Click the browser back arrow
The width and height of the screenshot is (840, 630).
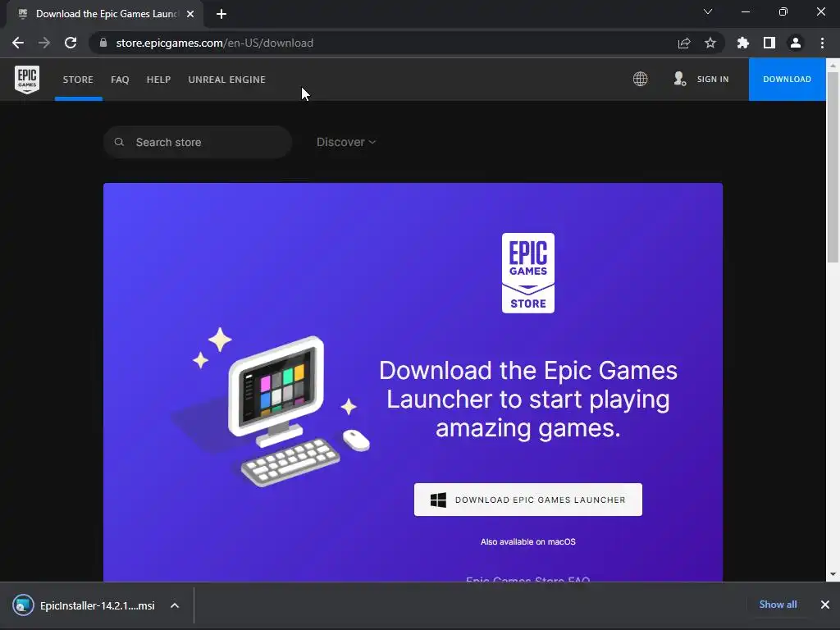click(18, 43)
